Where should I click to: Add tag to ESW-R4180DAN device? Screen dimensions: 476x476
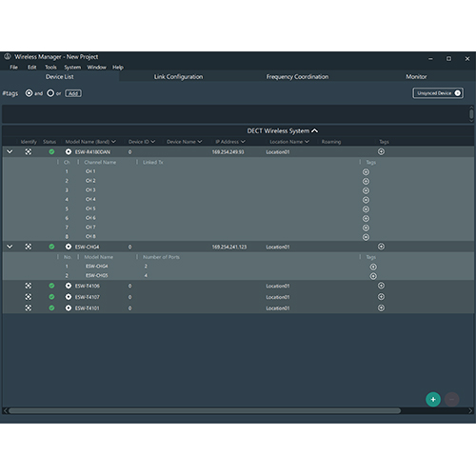(x=381, y=151)
